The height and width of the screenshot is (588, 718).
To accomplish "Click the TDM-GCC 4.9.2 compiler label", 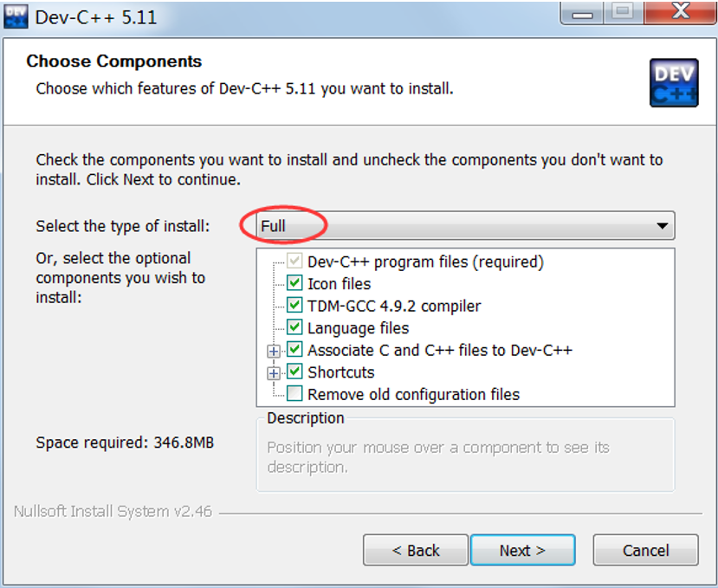I will click(394, 306).
